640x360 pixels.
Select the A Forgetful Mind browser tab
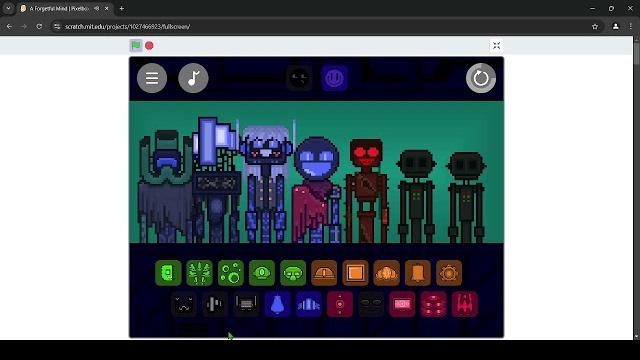pos(65,8)
